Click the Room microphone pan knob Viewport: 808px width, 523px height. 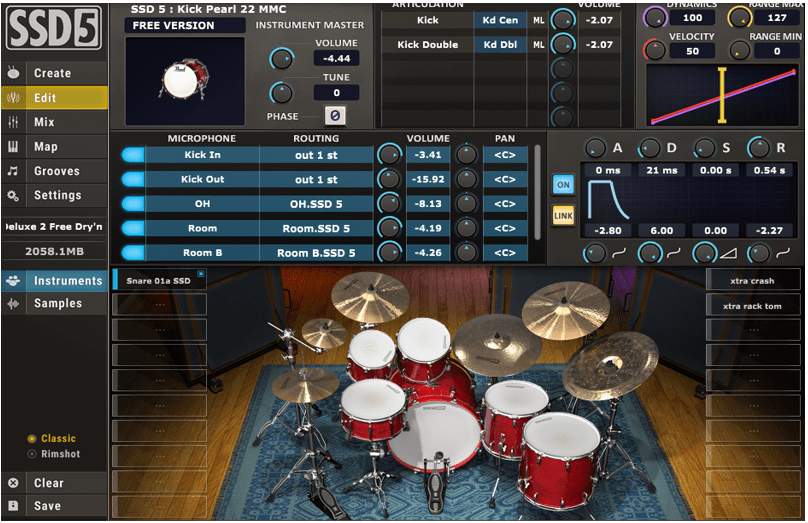[x=466, y=228]
